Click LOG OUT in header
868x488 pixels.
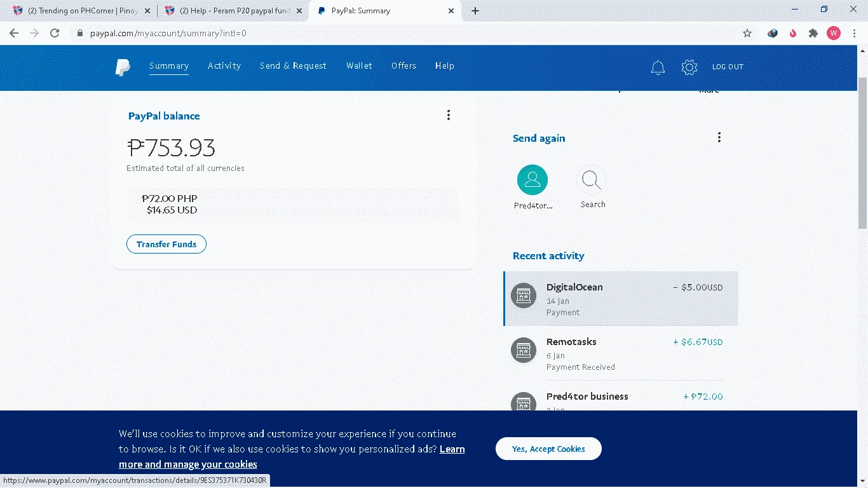click(x=728, y=67)
